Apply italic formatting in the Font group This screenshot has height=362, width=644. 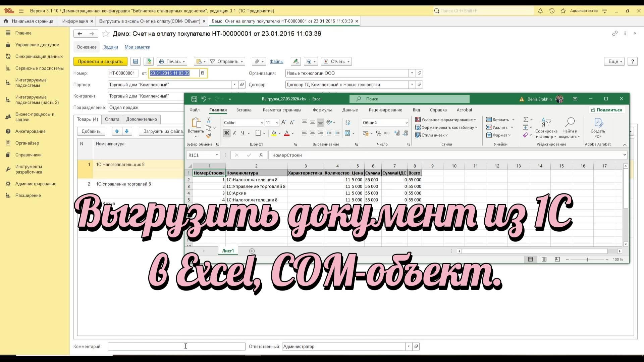[x=235, y=133]
